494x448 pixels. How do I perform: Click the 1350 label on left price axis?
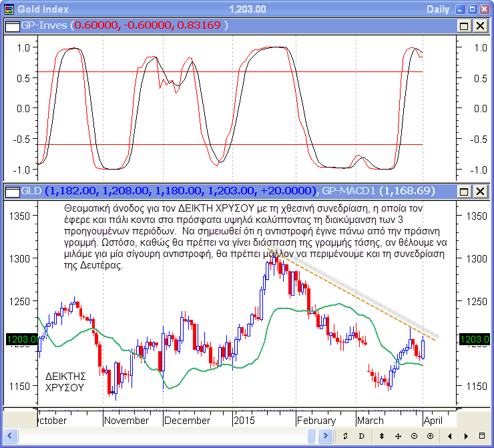tap(19, 216)
